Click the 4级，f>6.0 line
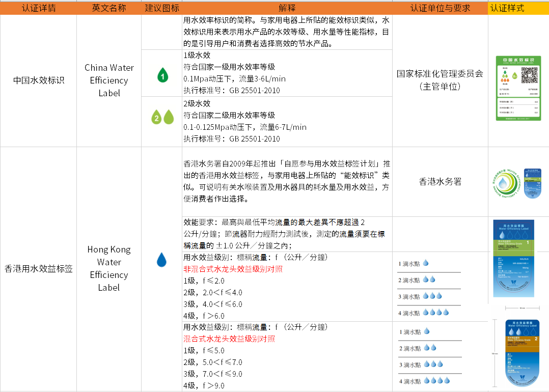This screenshot has height=392, width=549. [204, 316]
